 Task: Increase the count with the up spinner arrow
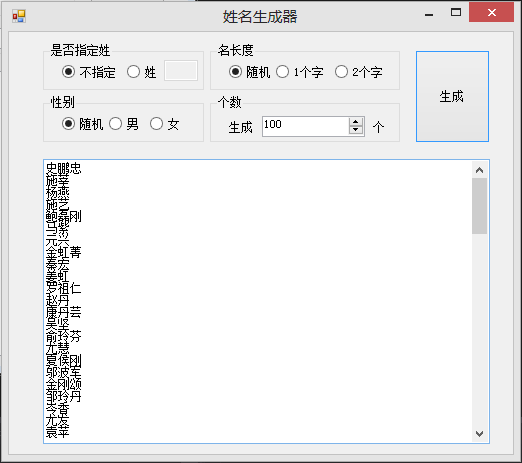coord(356,122)
